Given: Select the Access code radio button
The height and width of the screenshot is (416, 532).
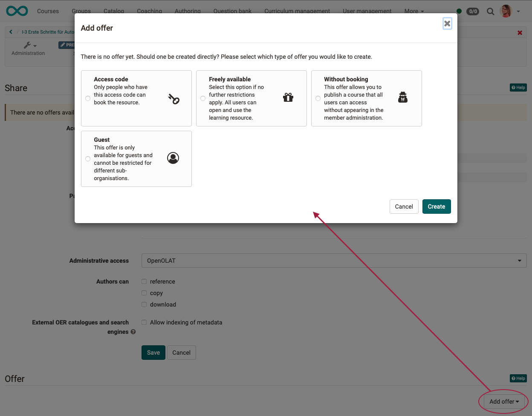Looking at the screenshot, I should pyautogui.click(x=88, y=98).
